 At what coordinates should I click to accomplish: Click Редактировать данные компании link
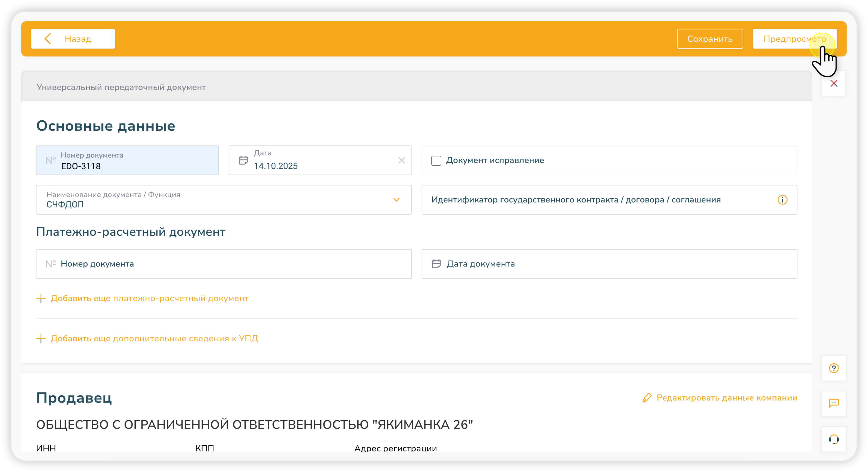pyautogui.click(x=727, y=398)
